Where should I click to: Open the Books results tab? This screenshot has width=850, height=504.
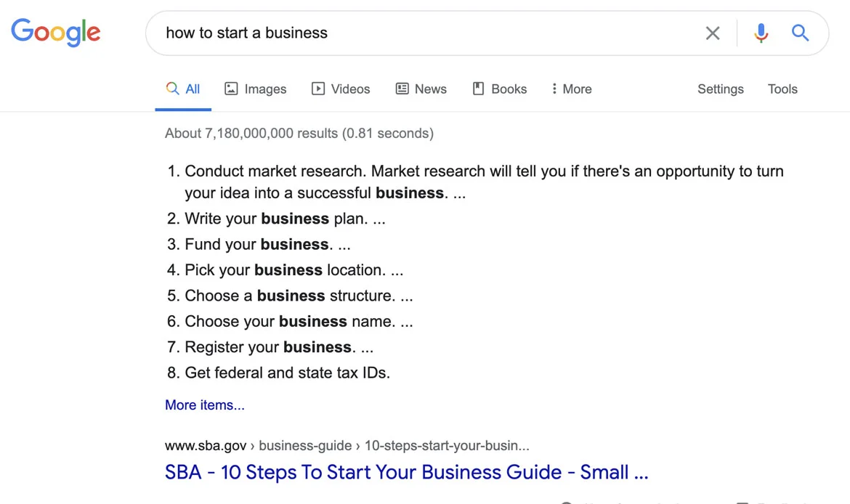tap(500, 89)
